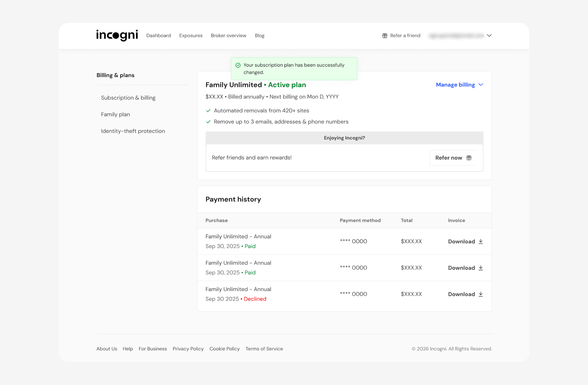The image size is (588, 385).
Task: Click download arrow icon for Declined invoice
Action: tap(481, 294)
